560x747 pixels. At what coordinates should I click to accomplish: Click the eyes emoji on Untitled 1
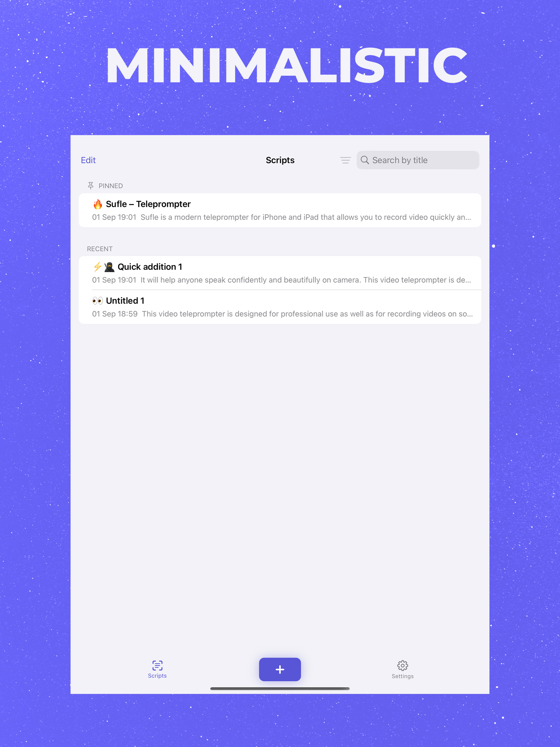(98, 300)
